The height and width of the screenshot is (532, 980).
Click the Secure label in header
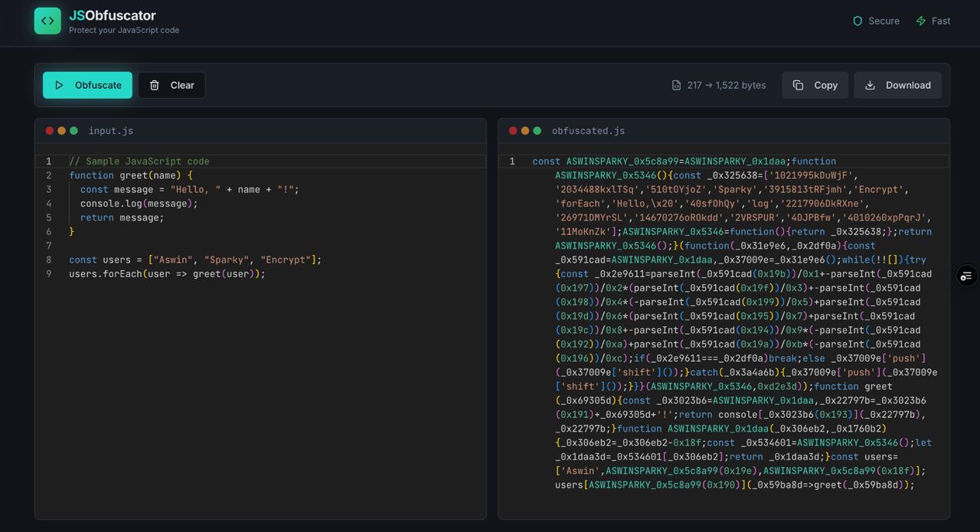(884, 21)
